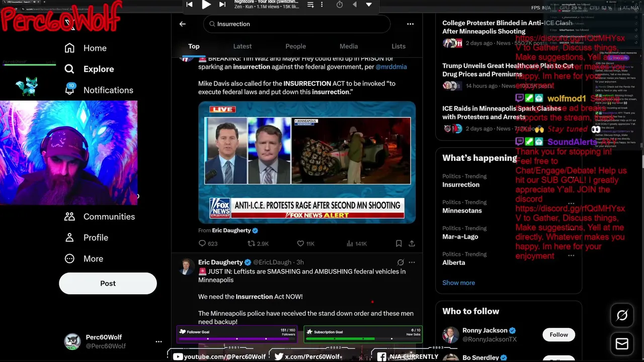Open the Messages envelope button
The image size is (644, 362).
click(x=622, y=344)
